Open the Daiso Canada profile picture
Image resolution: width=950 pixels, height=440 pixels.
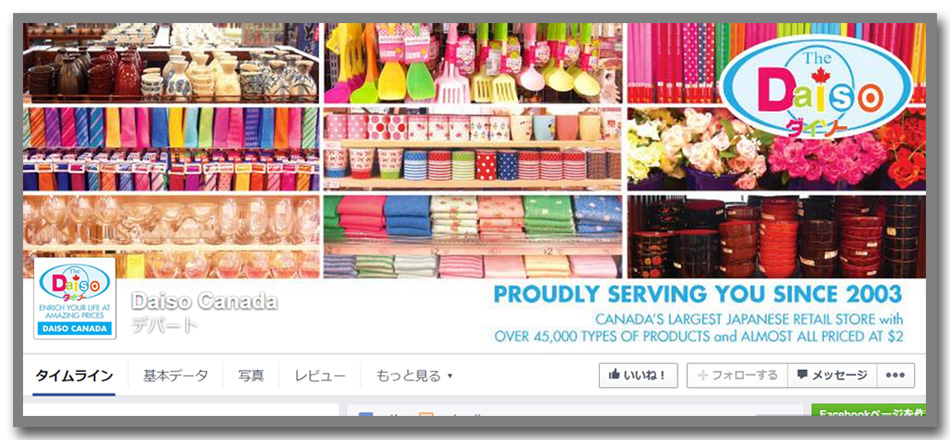[x=75, y=298]
